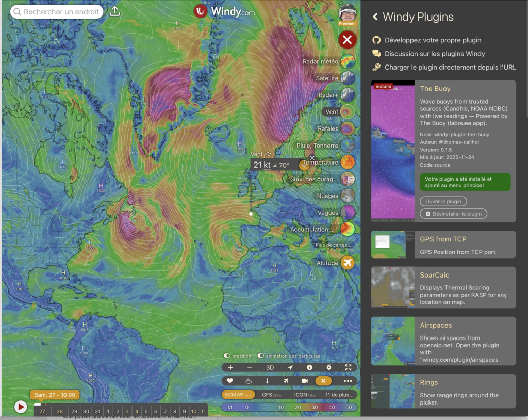The image size is (528, 420).
Task: Switch wind units via kt legend
Action: (x=230, y=407)
